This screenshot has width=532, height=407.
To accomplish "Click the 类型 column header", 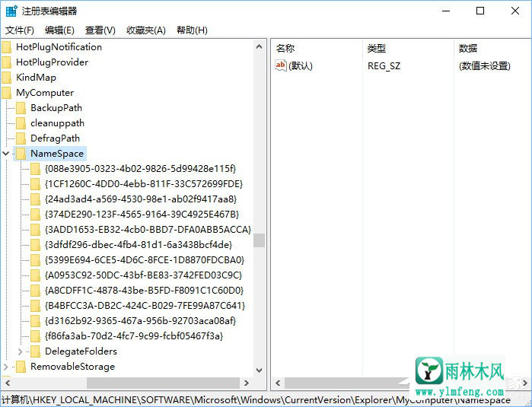I will 377,48.
